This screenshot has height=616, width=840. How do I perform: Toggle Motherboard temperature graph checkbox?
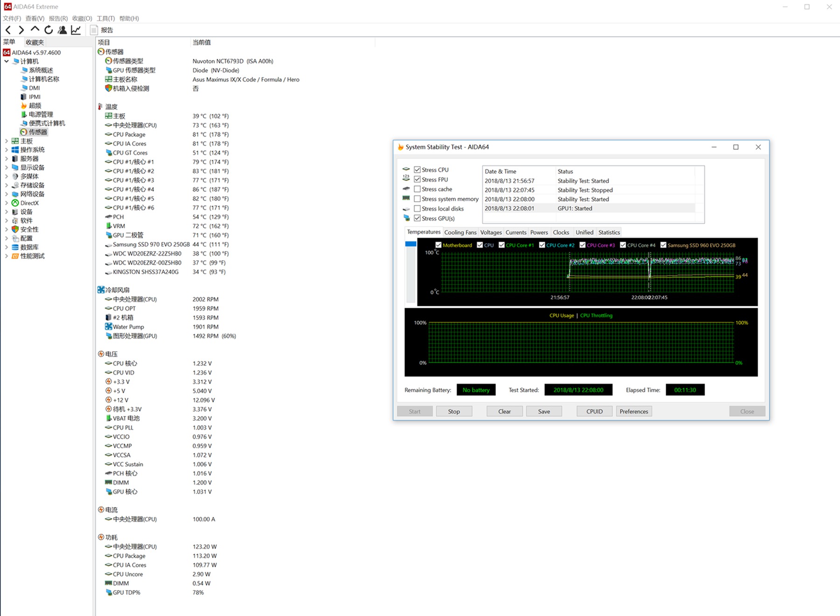[438, 245]
